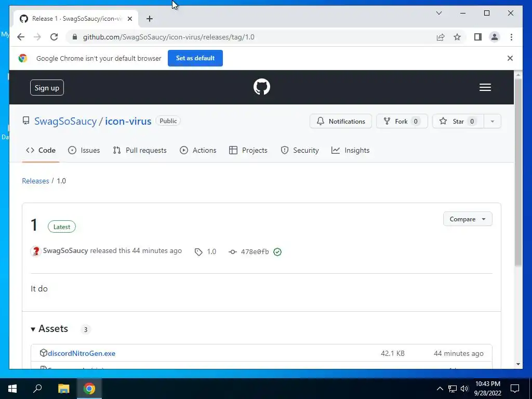Click the lock site info icon
532x399 pixels.
pos(75,37)
